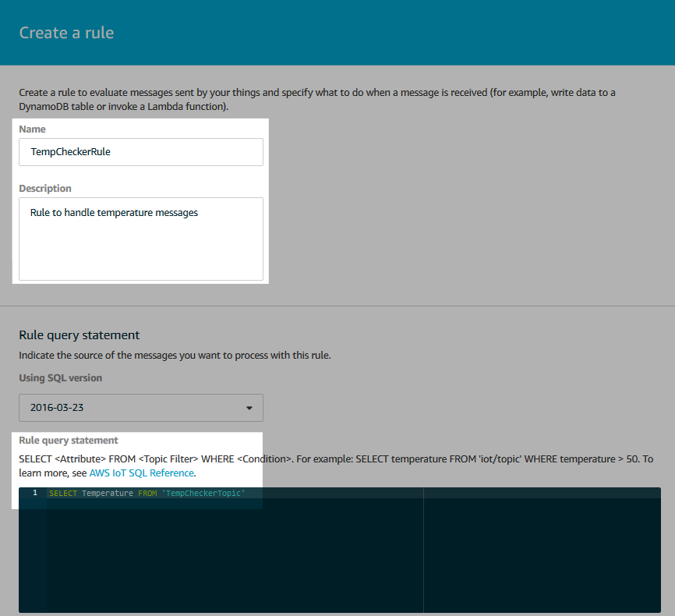
Task: Click inside the Name input field
Action: pyautogui.click(x=140, y=151)
